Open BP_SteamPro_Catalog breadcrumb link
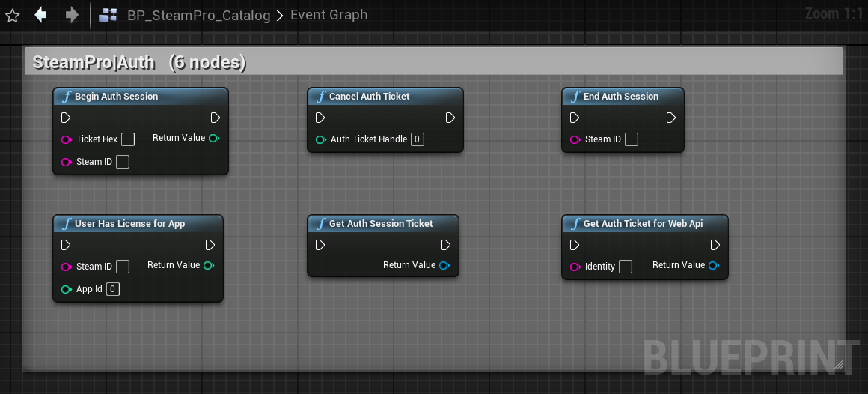The height and width of the screenshot is (394, 868). point(199,15)
